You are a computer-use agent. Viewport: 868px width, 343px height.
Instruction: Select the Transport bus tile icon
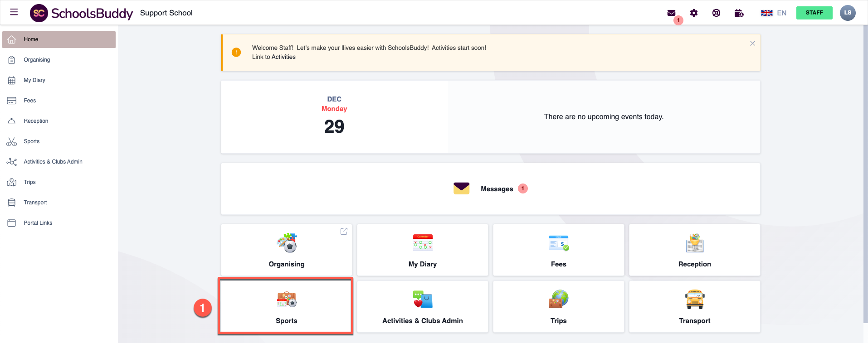click(x=694, y=300)
